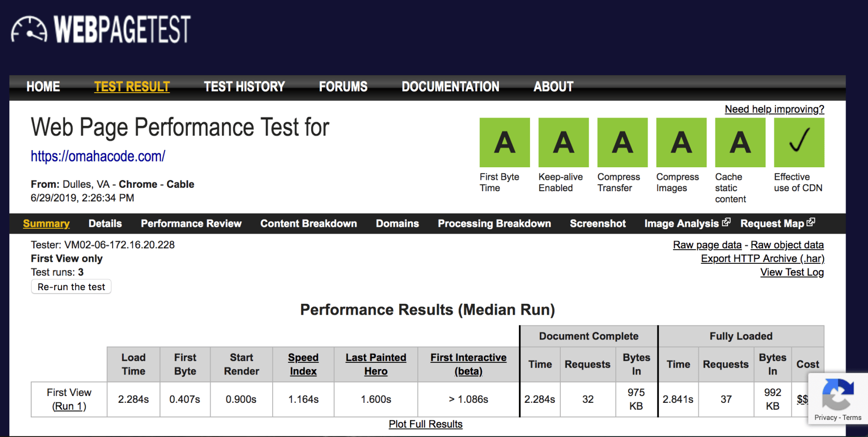Select the 975 KB Bytes In value
868x437 pixels.
(x=636, y=399)
